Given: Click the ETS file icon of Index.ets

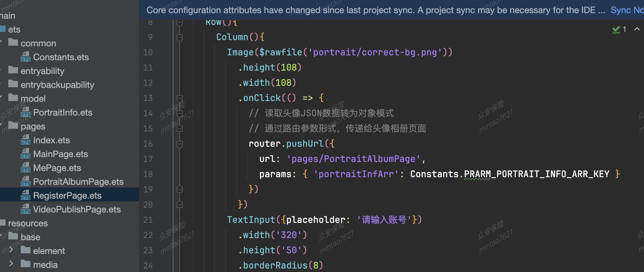Looking at the screenshot, I should (26, 139).
